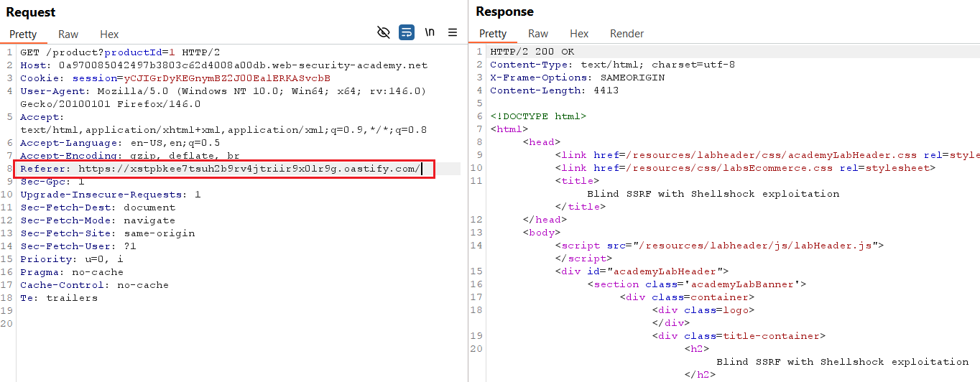The width and height of the screenshot is (980, 382).
Task: Click the Host header line
Action: (223, 65)
